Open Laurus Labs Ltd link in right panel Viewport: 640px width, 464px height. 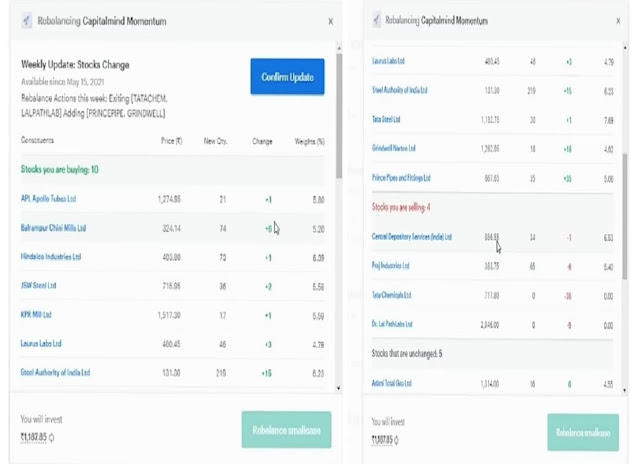[388, 61]
